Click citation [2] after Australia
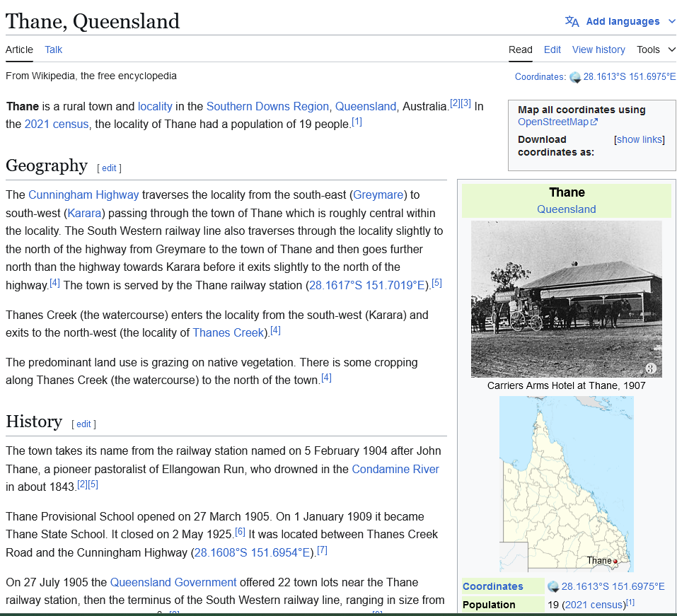Screen dimensions: 677x616 click(455, 103)
